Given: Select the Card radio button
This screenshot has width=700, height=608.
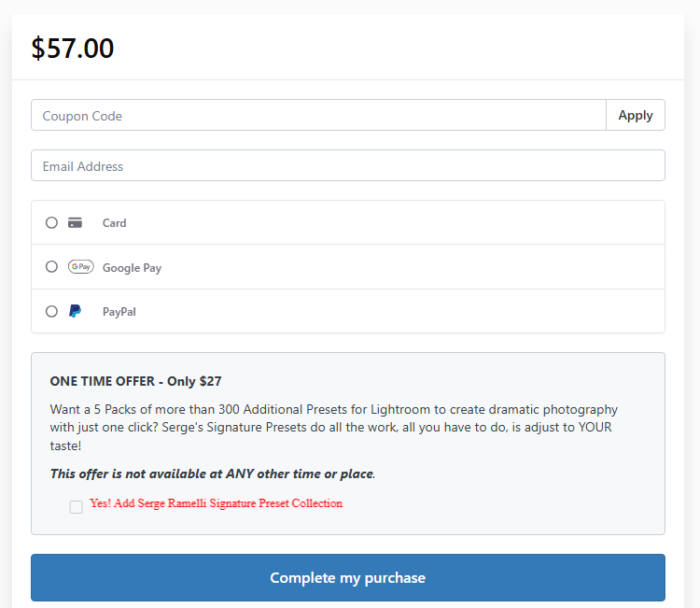Looking at the screenshot, I should tap(51, 222).
